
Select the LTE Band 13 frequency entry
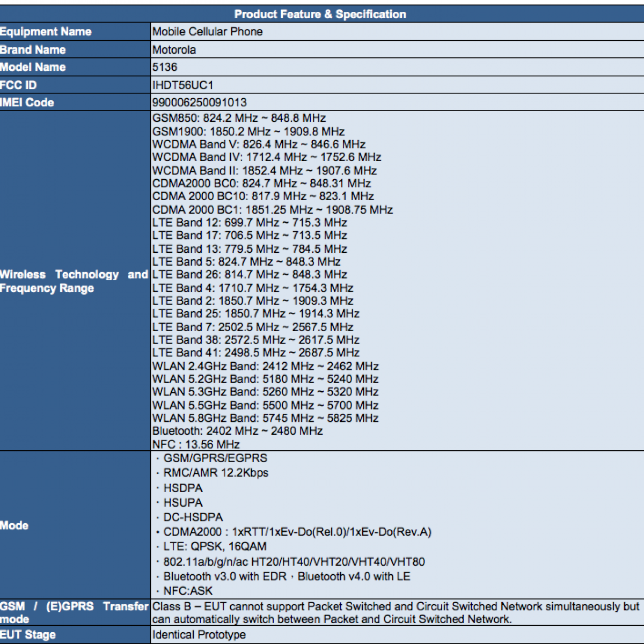[250, 249]
